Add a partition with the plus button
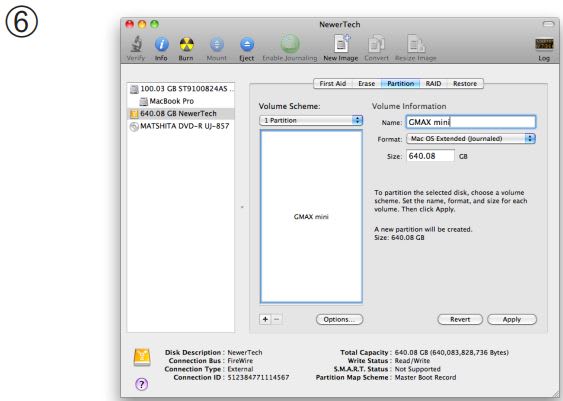 (x=265, y=319)
